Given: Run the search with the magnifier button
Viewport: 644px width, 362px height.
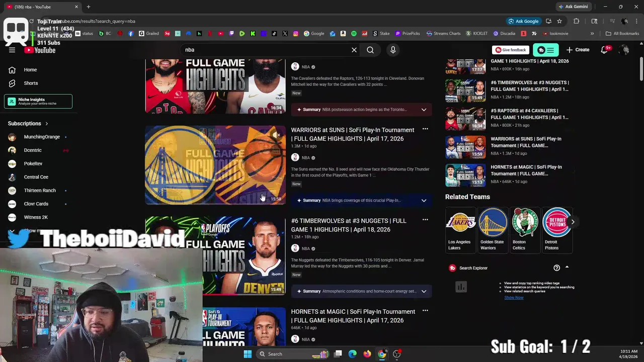Looking at the screenshot, I should point(370,50).
